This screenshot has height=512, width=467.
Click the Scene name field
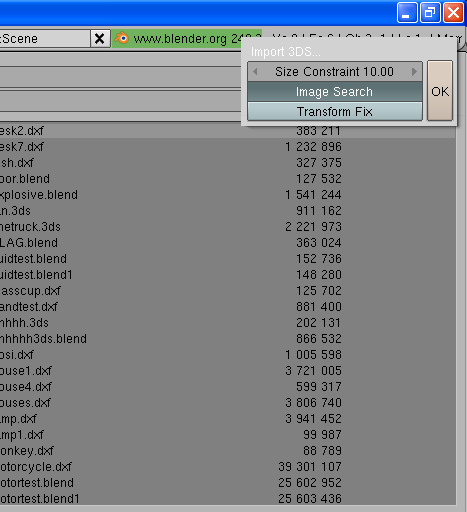tap(45, 39)
